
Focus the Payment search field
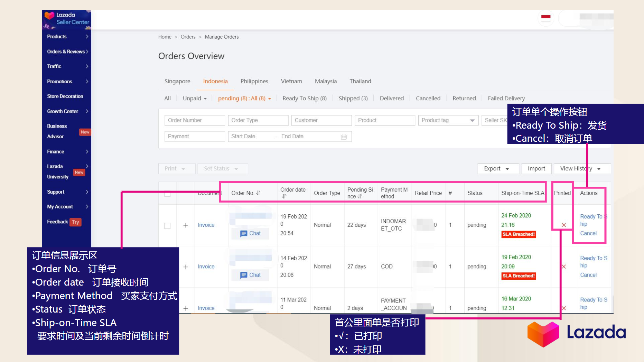(195, 137)
